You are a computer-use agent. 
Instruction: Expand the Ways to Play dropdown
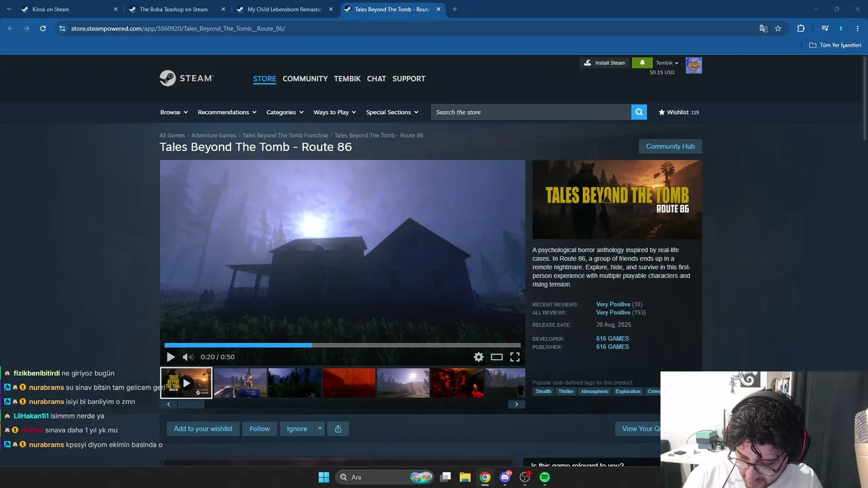(335, 113)
